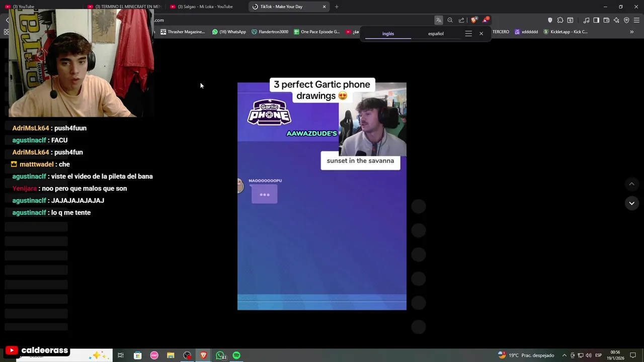Viewport: 644px width, 362px height.
Task: Open the Extensions puzzle icon
Action: pos(560,20)
